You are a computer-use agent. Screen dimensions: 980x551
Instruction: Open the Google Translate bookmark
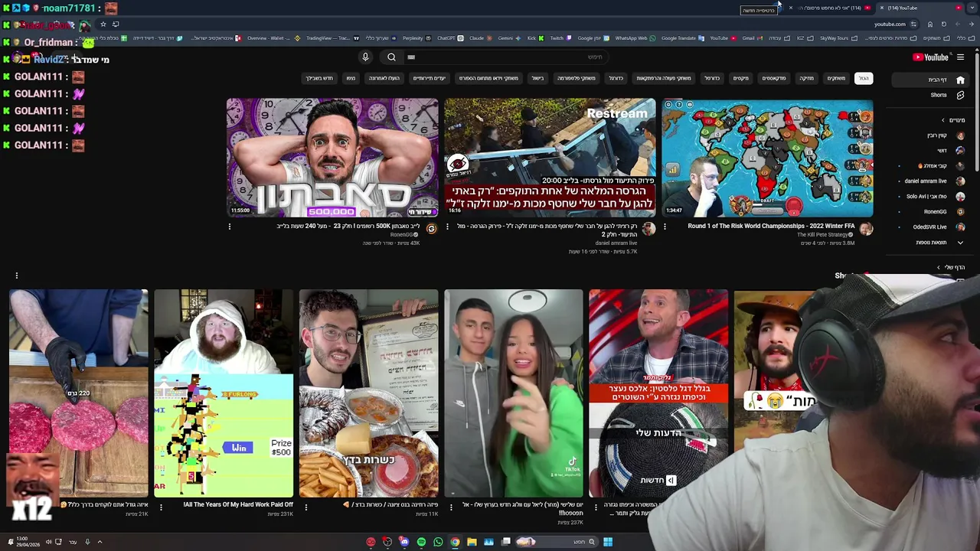tap(683, 38)
